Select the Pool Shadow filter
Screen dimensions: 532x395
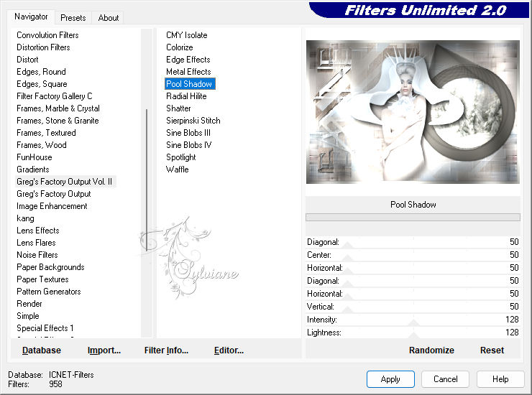189,84
